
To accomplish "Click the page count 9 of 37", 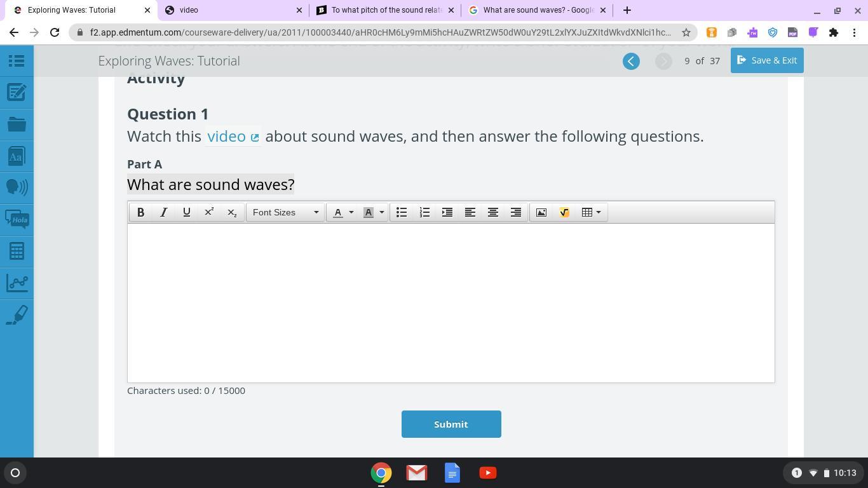I will point(702,61).
